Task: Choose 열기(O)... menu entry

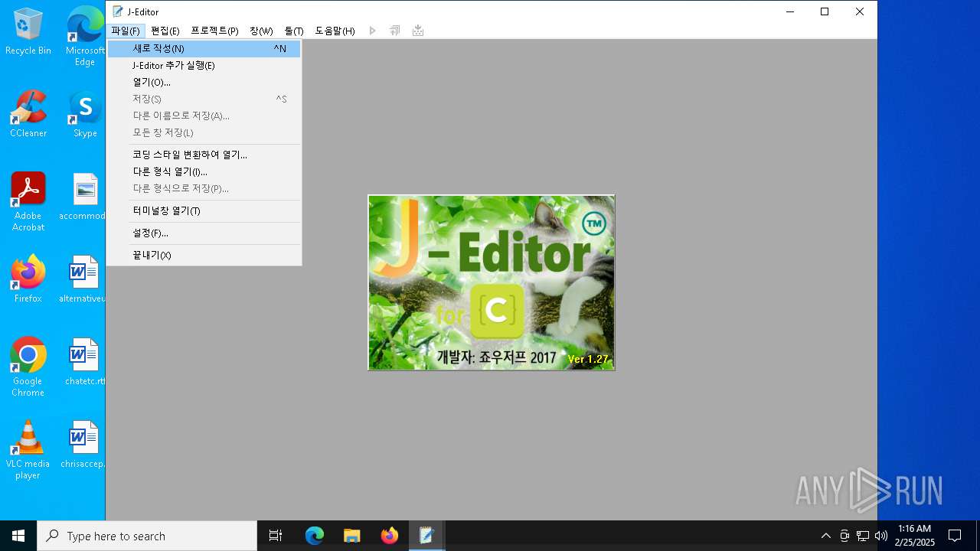Action: [204, 82]
